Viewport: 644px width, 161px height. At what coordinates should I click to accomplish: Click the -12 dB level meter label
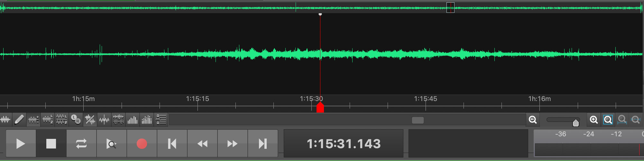click(x=616, y=134)
